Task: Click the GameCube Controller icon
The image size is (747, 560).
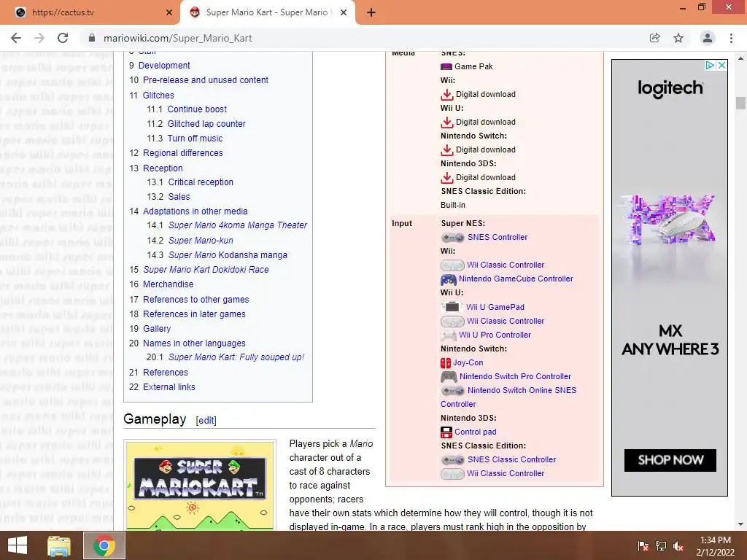Action: click(x=449, y=279)
